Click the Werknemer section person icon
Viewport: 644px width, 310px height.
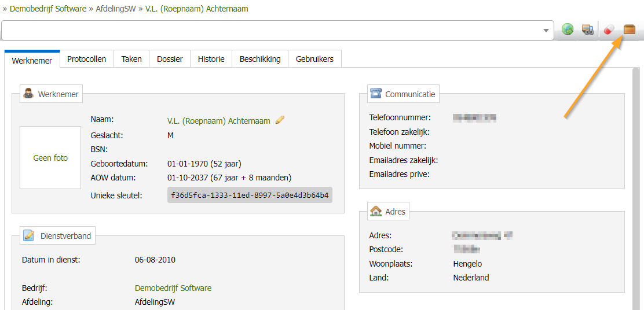pos(28,94)
